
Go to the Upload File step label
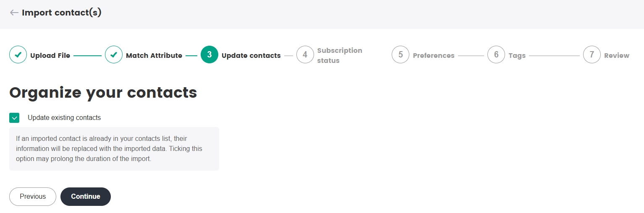[50, 55]
